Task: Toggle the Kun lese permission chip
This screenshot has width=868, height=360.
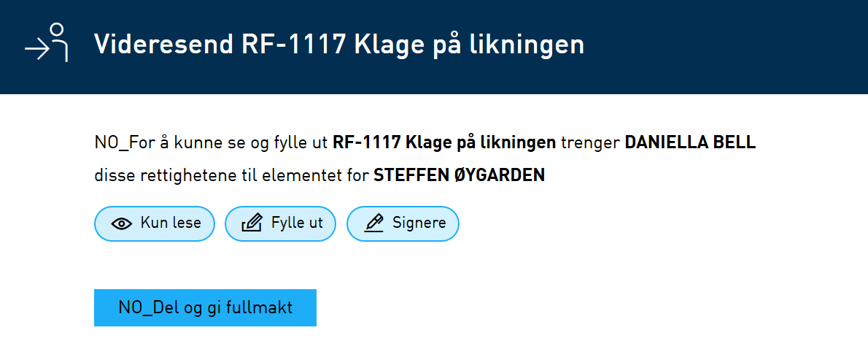Action: (x=155, y=223)
